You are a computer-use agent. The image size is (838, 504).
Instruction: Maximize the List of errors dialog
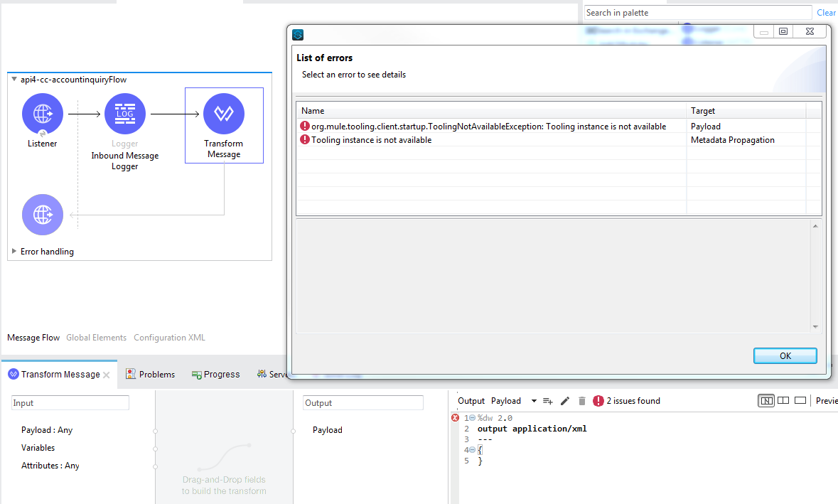[783, 31]
